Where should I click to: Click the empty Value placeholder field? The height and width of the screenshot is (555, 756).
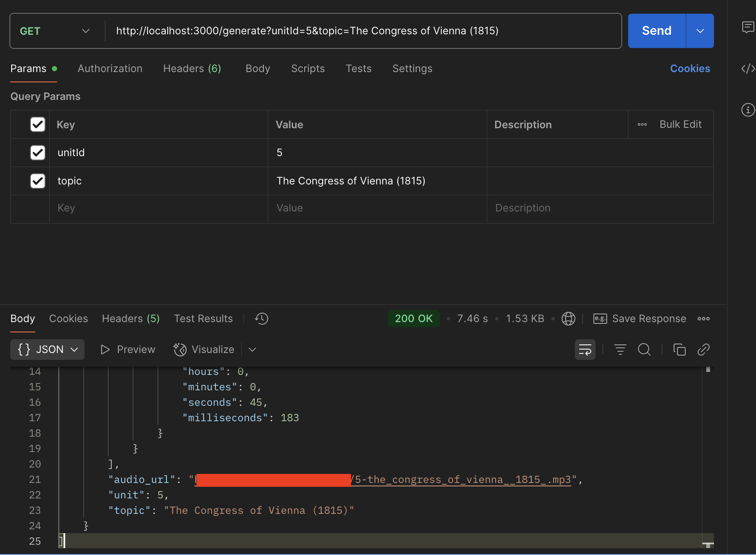tap(378, 208)
